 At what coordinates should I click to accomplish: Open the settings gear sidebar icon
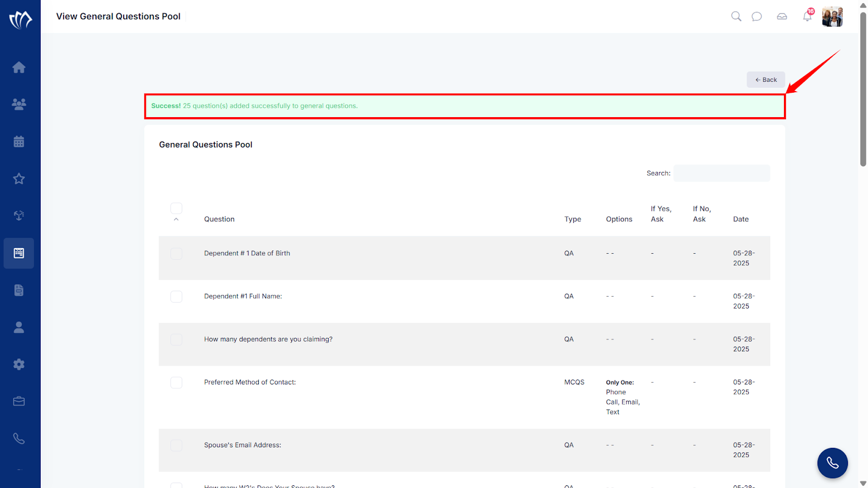pos(19,364)
